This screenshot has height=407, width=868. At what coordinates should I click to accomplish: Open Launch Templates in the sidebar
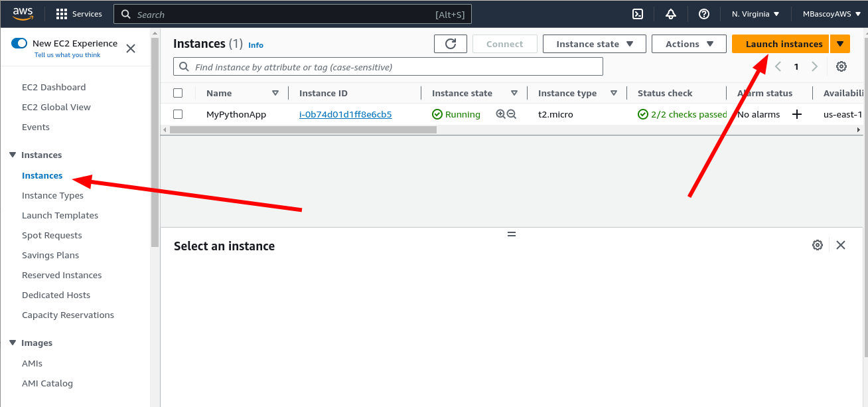(60, 215)
